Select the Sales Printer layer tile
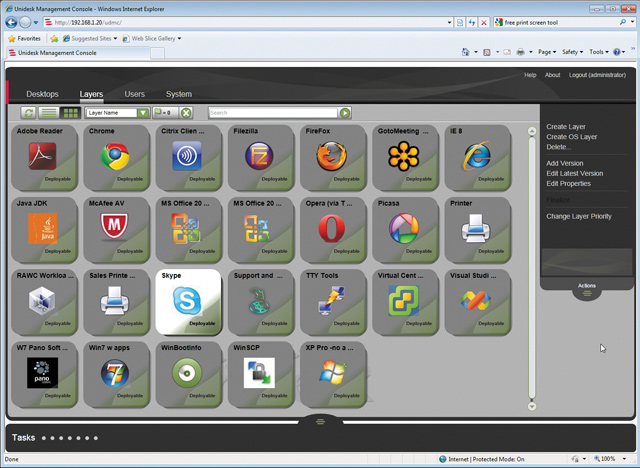The width and height of the screenshot is (640, 468). tap(117, 302)
